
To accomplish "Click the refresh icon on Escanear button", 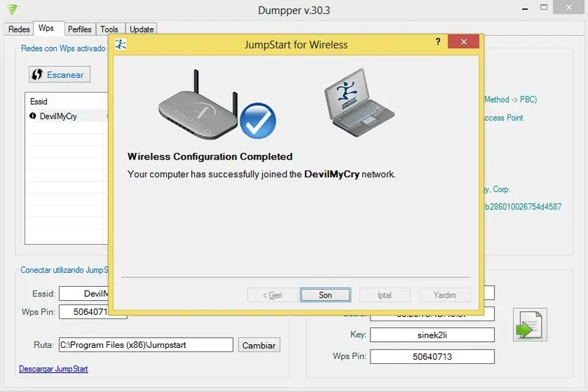I will pyautogui.click(x=37, y=74).
